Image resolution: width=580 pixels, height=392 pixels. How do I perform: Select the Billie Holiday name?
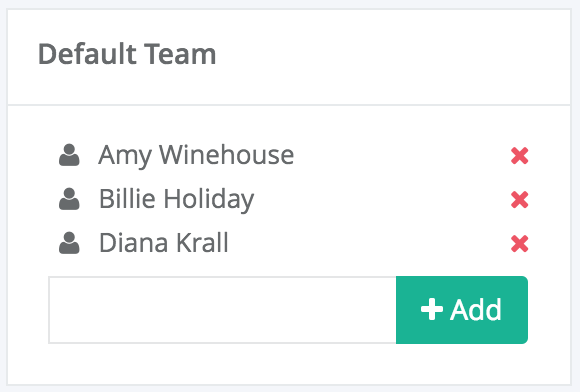tap(176, 199)
